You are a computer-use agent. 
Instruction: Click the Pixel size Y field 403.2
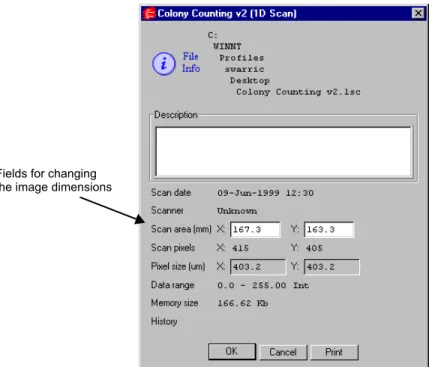click(332, 267)
